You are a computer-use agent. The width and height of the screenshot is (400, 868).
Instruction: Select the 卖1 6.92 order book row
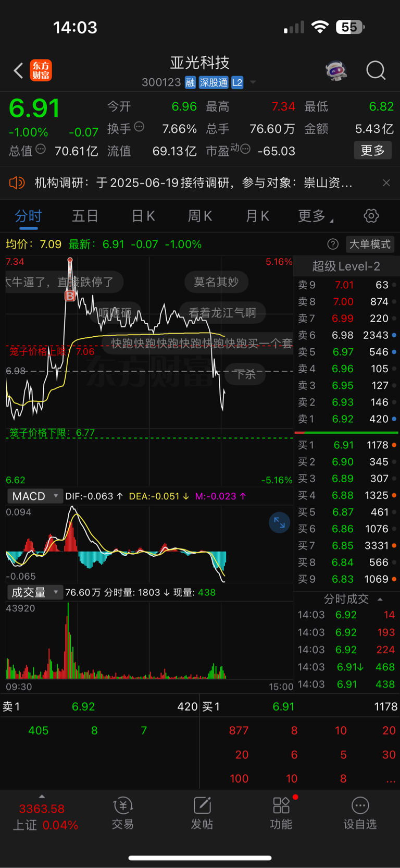point(346,419)
